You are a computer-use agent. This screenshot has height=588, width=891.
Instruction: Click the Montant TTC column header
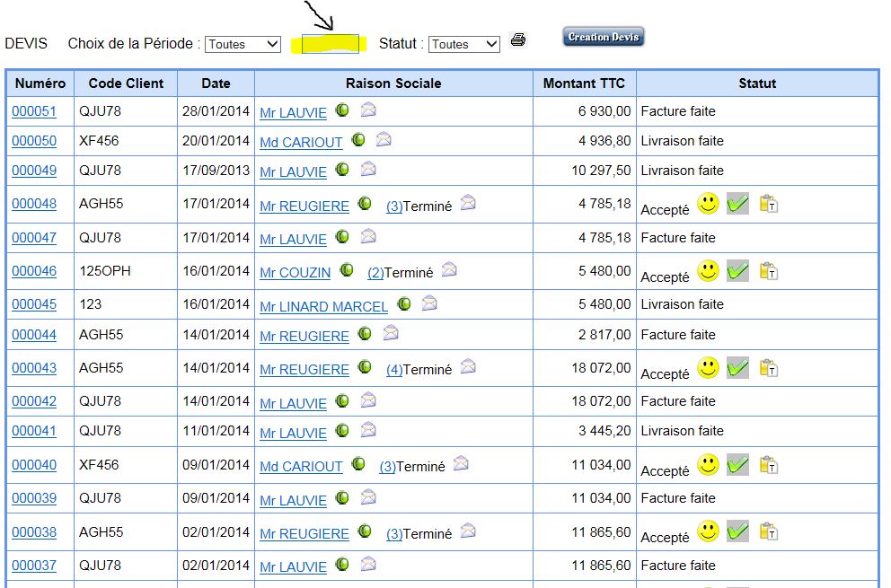click(584, 83)
